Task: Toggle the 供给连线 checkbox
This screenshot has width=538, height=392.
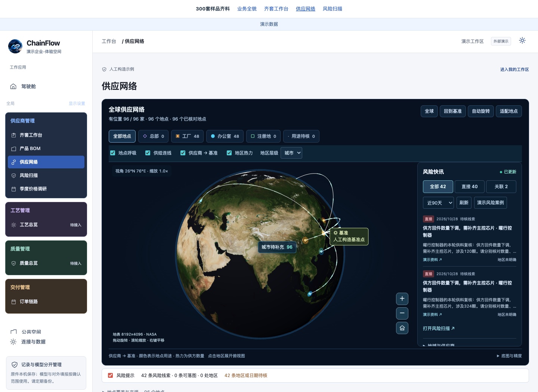Action: 148,153
